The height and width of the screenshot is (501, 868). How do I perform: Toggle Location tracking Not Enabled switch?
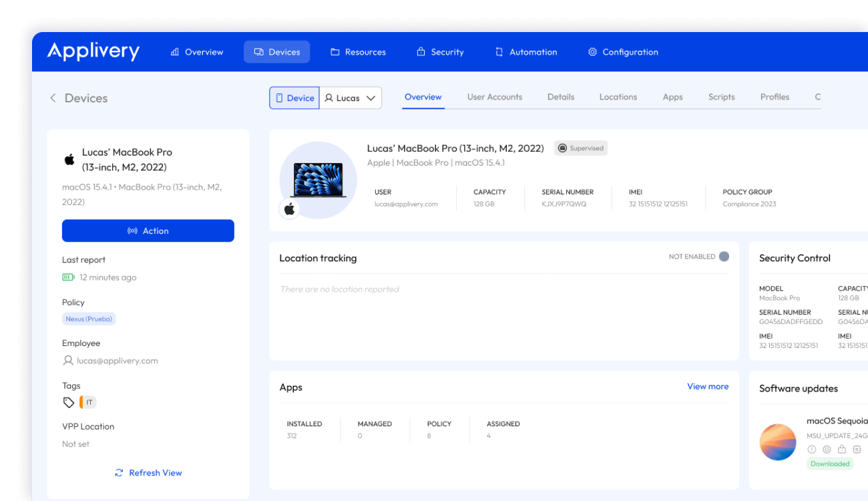[x=724, y=257]
